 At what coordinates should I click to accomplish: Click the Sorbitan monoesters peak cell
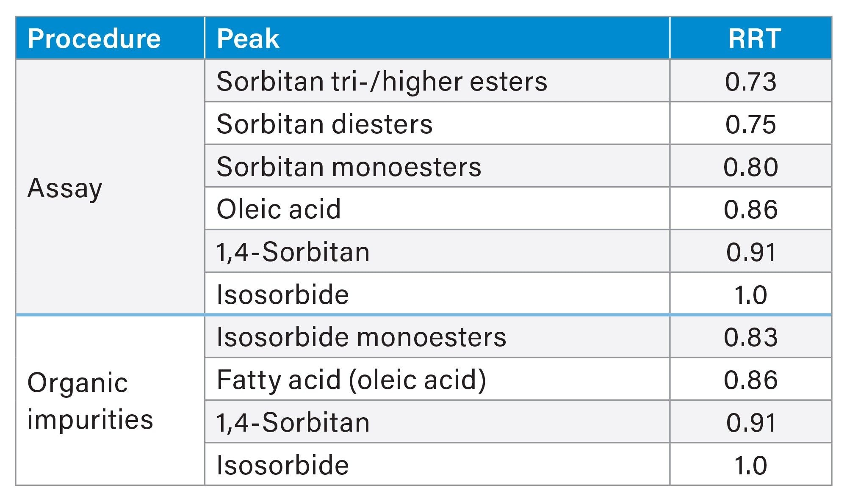click(x=349, y=166)
